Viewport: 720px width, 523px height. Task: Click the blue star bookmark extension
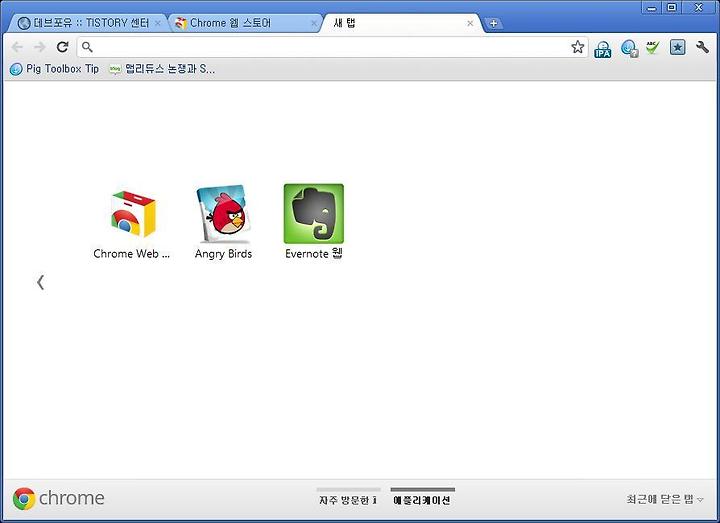click(677, 47)
